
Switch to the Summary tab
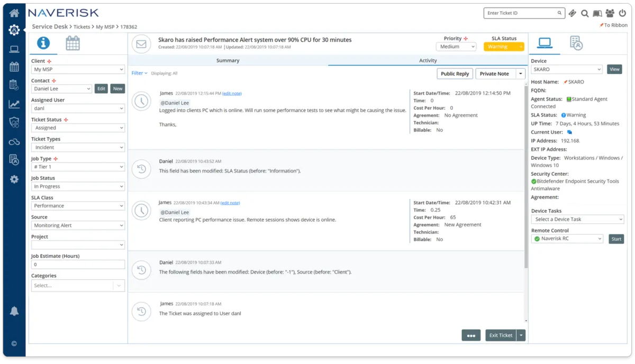pos(228,60)
